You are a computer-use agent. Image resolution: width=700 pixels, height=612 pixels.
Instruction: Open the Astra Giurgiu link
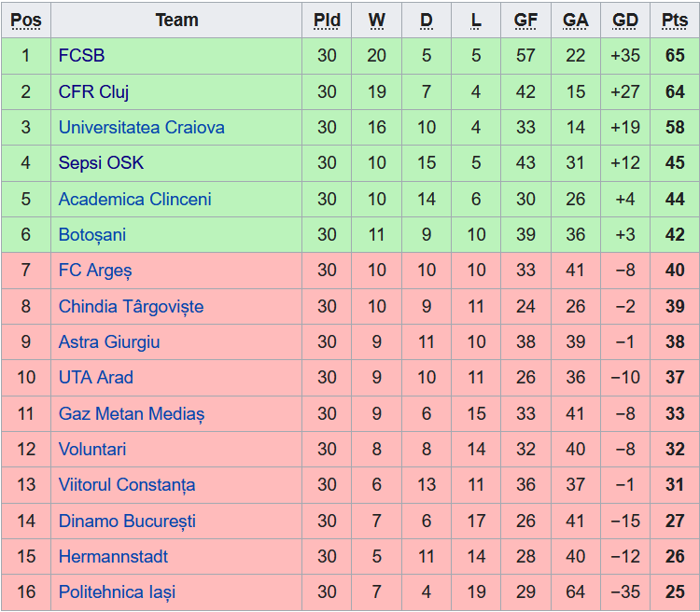(x=109, y=342)
